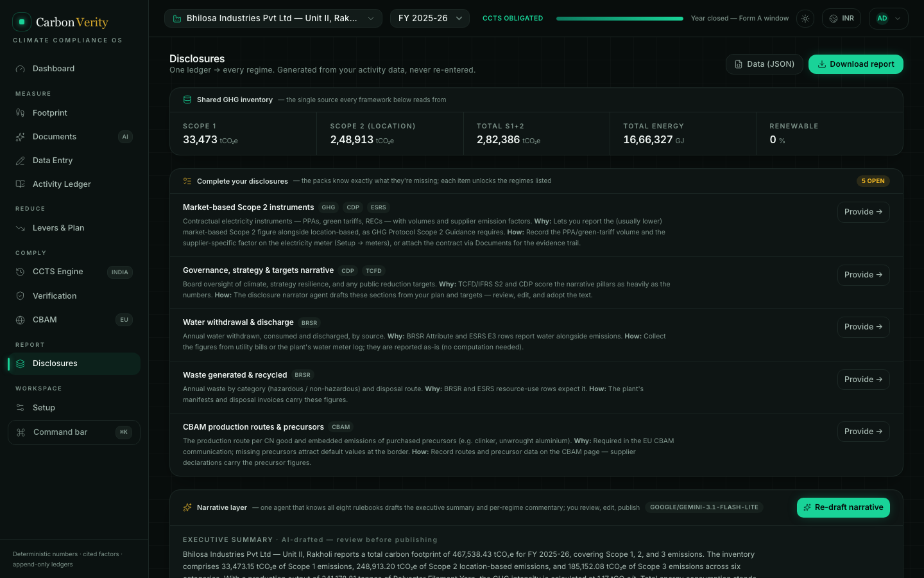Expand the Bhilosa Industries facility dropdown
This screenshot has height=578, width=924.
pos(273,18)
